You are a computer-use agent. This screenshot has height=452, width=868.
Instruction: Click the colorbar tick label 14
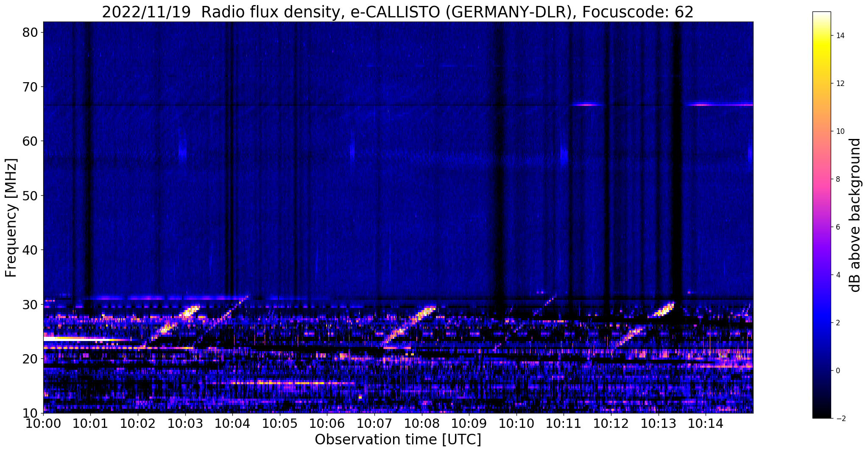[x=840, y=36]
